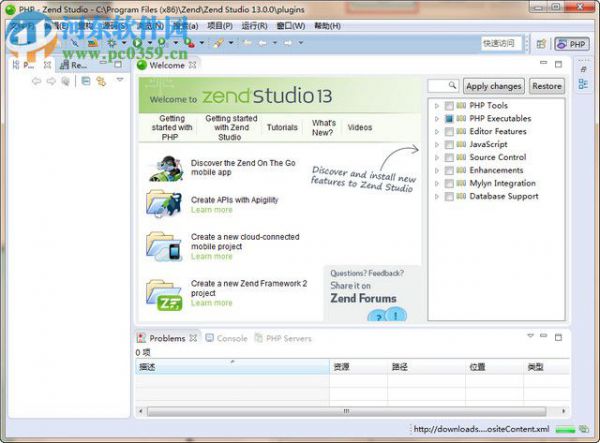The image size is (600, 443).
Task: Open the 运行(R) menu
Action: pyautogui.click(x=254, y=26)
